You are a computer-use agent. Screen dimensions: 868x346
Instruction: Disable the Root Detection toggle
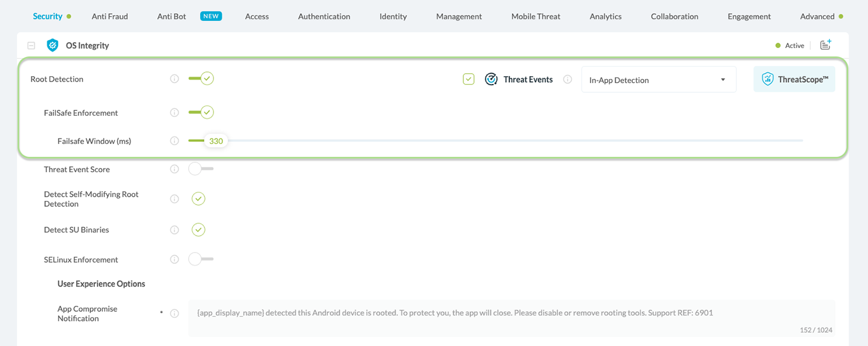201,79
